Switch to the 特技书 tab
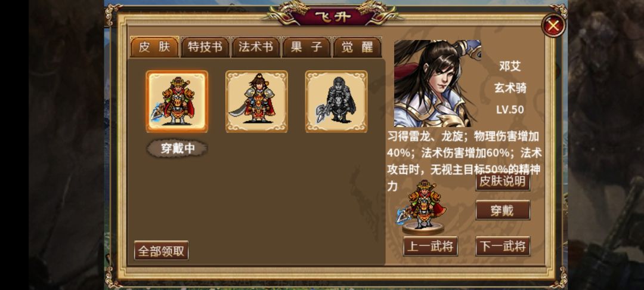Image resolution: width=644 pixels, height=290 pixels. pyautogui.click(x=205, y=47)
